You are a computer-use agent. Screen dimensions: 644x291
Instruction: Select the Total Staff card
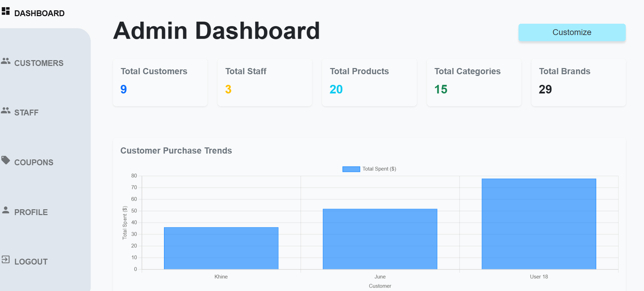tap(265, 82)
